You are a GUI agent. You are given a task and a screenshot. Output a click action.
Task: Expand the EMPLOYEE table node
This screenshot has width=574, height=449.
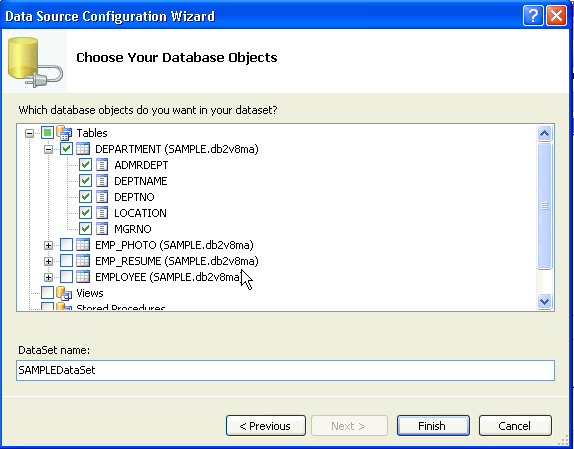48,277
